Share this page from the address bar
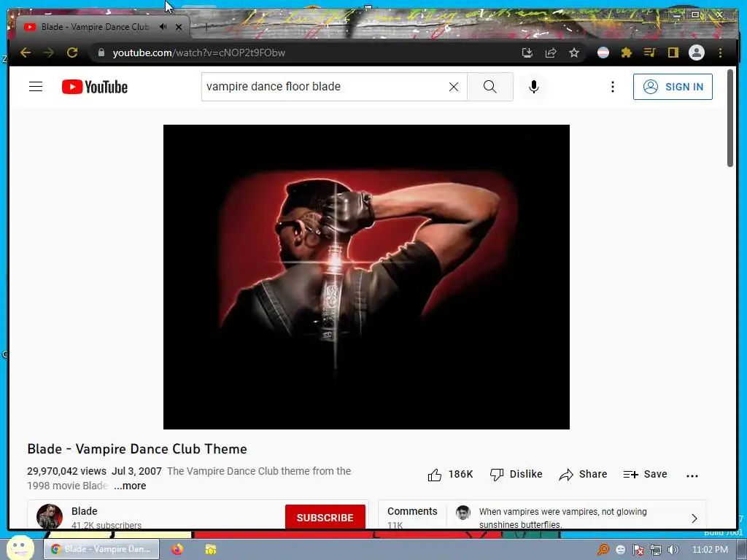The height and width of the screenshot is (560, 747). point(551,52)
